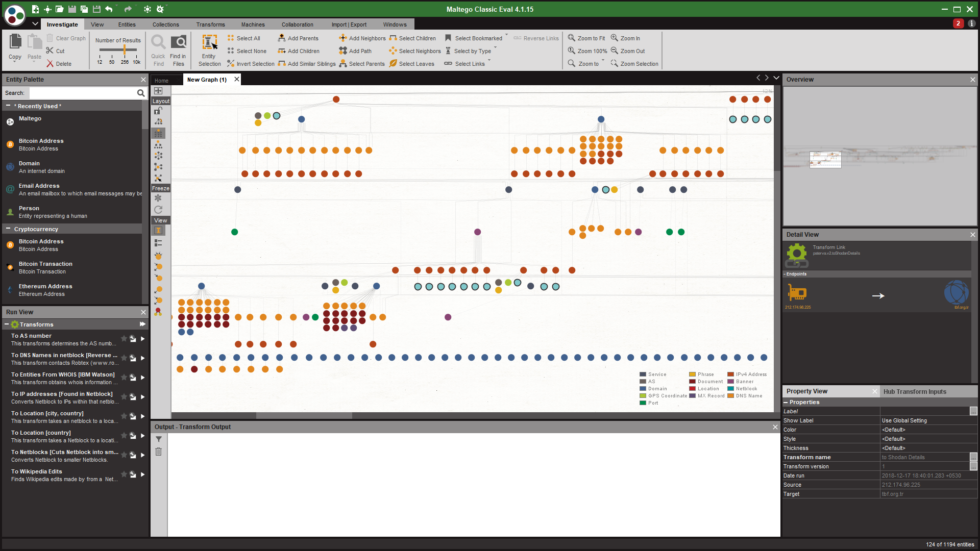Screen dimensions: 980x551
Task: Switch to the Home graph tab
Action: [x=161, y=81]
